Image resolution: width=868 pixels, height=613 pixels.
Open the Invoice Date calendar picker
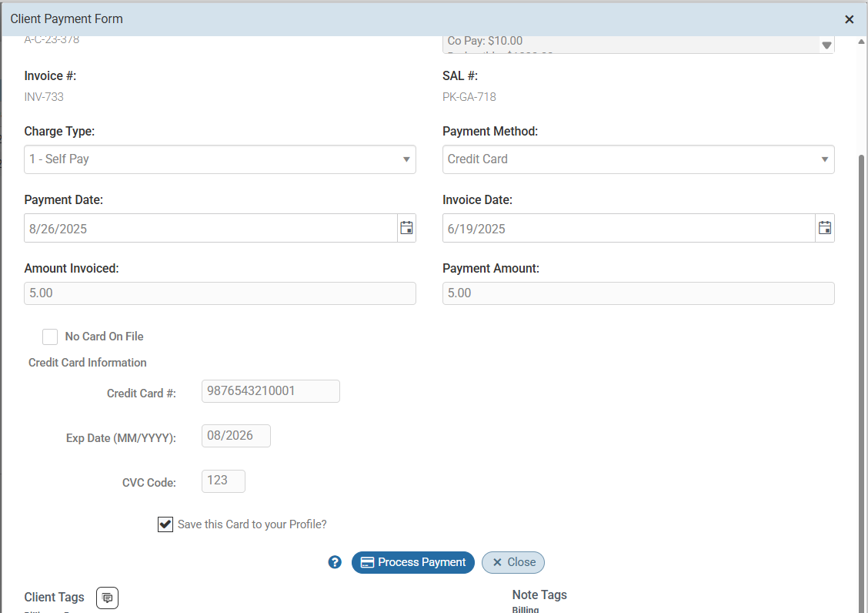[x=824, y=227]
